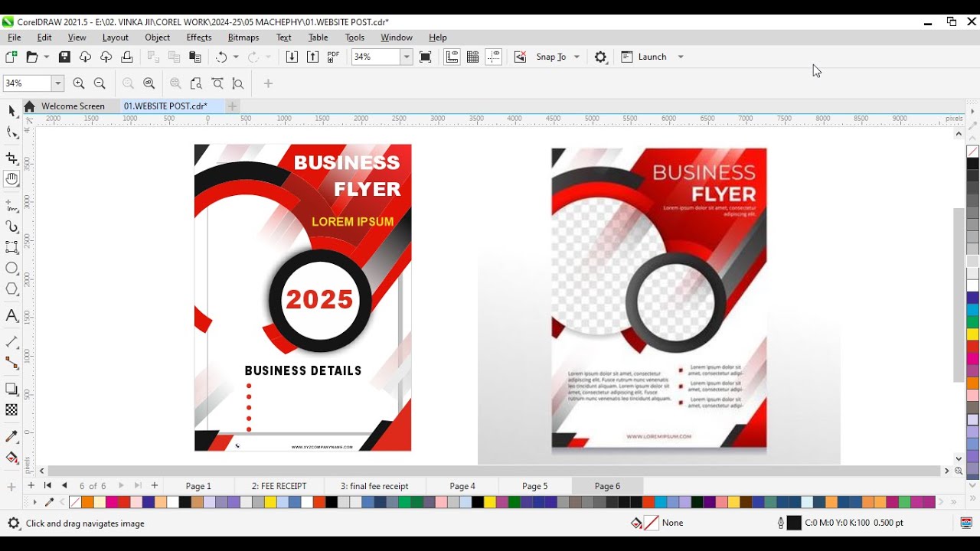
Task: Open the Bitmaps menu
Action: [243, 37]
